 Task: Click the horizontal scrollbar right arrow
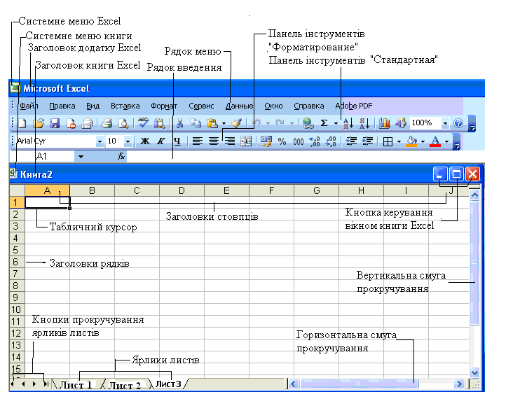459,384
